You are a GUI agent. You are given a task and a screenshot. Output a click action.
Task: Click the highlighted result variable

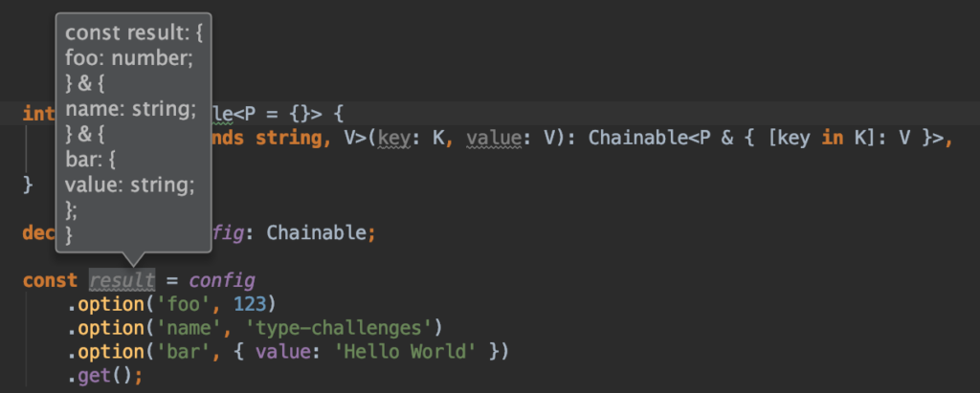[122, 280]
